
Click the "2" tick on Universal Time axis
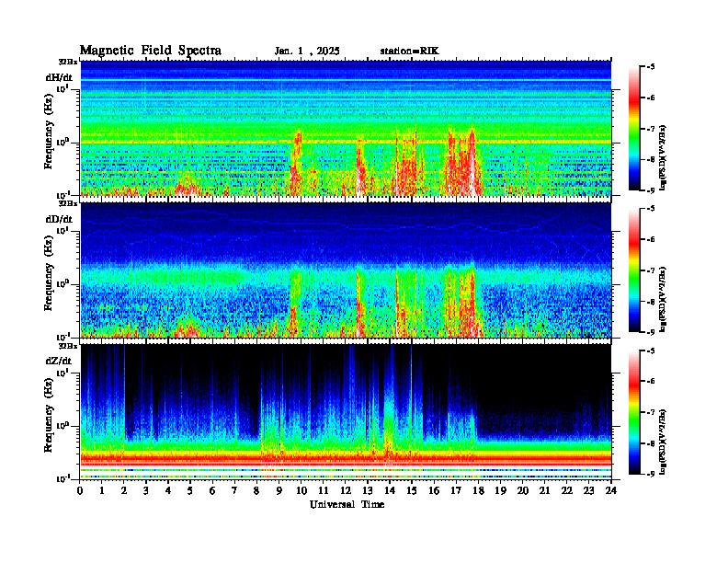pos(124,490)
